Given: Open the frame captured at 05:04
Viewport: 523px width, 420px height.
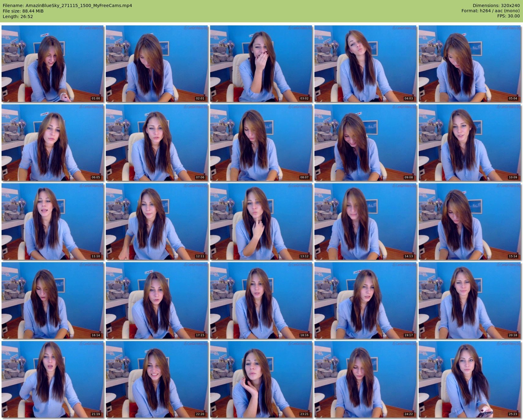Looking at the screenshot, I should [x=470, y=64].
